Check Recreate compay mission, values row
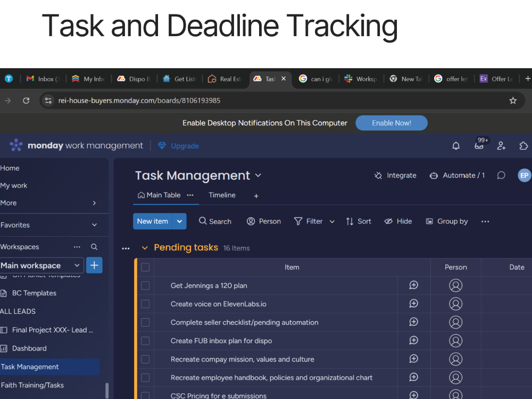 click(x=145, y=359)
